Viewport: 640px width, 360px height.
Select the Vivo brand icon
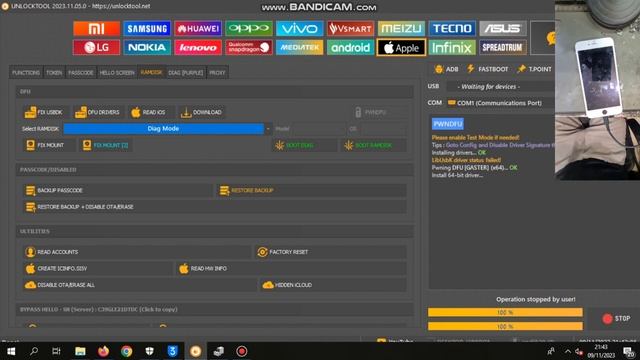(300, 29)
